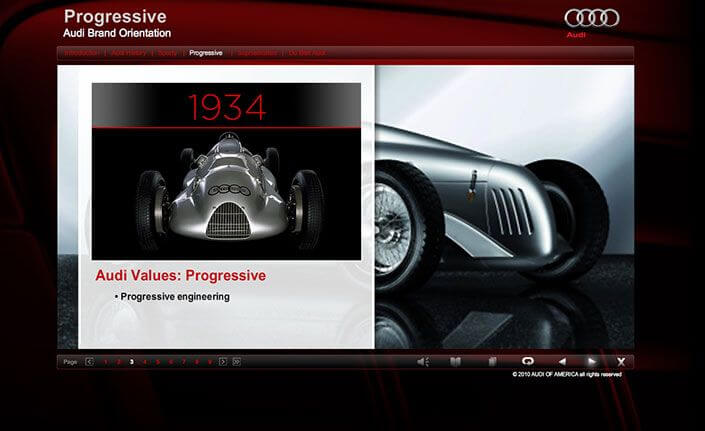Jump to page 7
705x431 pixels.
pyautogui.click(x=183, y=362)
